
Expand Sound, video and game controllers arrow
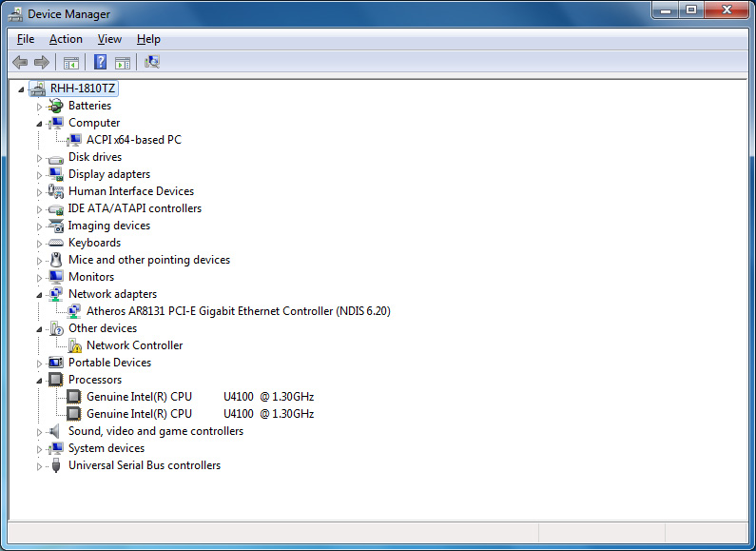[40, 432]
